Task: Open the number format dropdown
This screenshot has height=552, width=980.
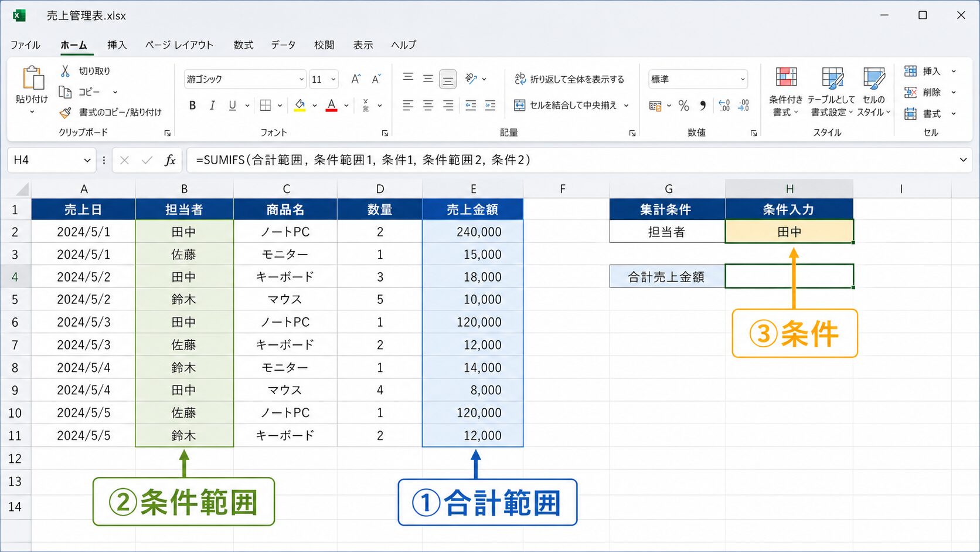Action: [x=743, y=79]
